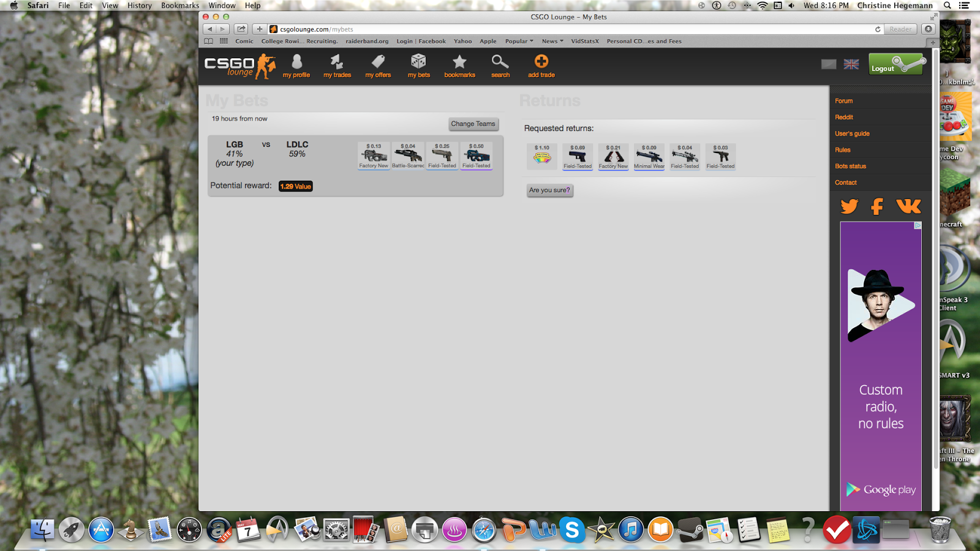Image resolution: width=980 pixels, height=551 pixels.
Task: Go to my trades section
Action: 337,66
